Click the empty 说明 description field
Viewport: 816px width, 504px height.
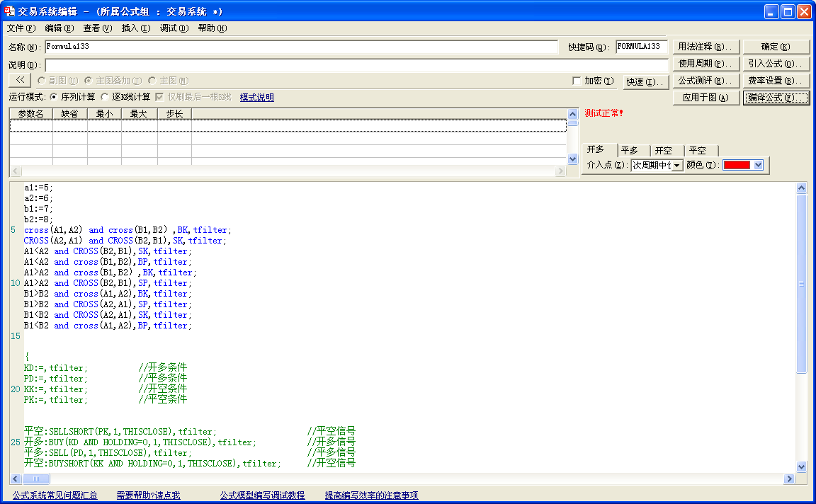coord(356,65)
